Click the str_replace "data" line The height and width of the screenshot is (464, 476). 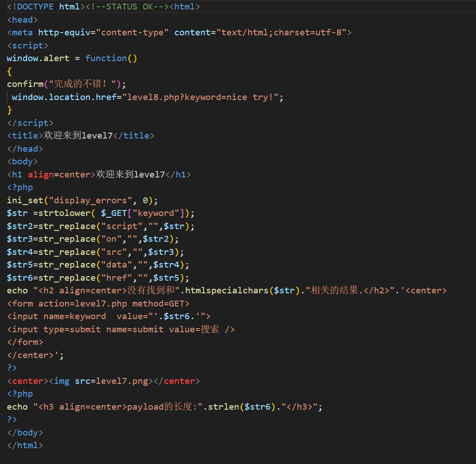click(98, 265)
